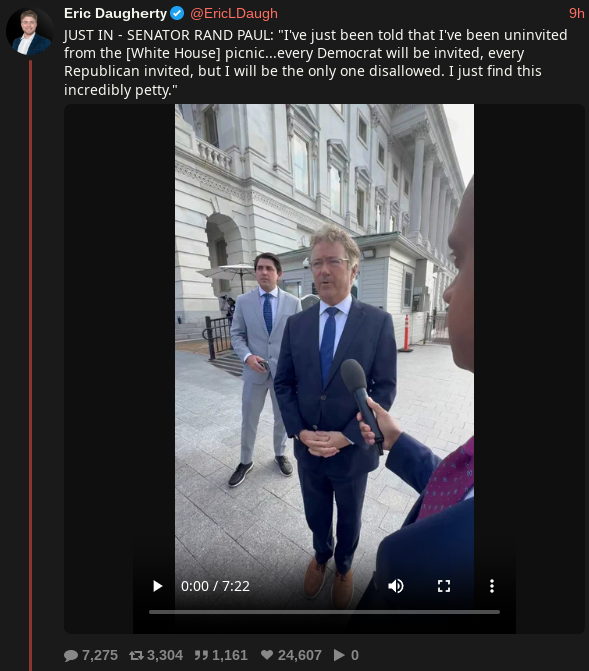Image resolution: width=589 pixels, height=671 pixels.
Task: Click the retweet arrows icon
Action: point(137,655)
